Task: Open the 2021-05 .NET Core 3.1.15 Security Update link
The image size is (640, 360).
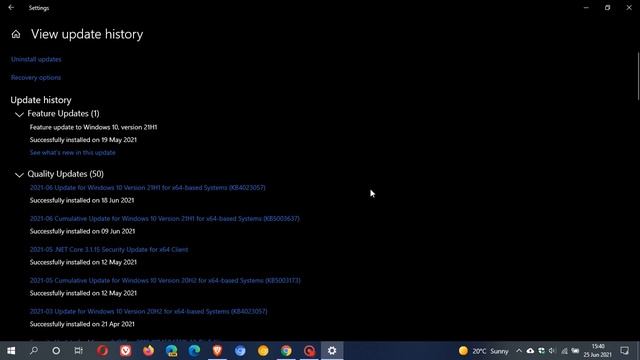Action: (109, 249)
